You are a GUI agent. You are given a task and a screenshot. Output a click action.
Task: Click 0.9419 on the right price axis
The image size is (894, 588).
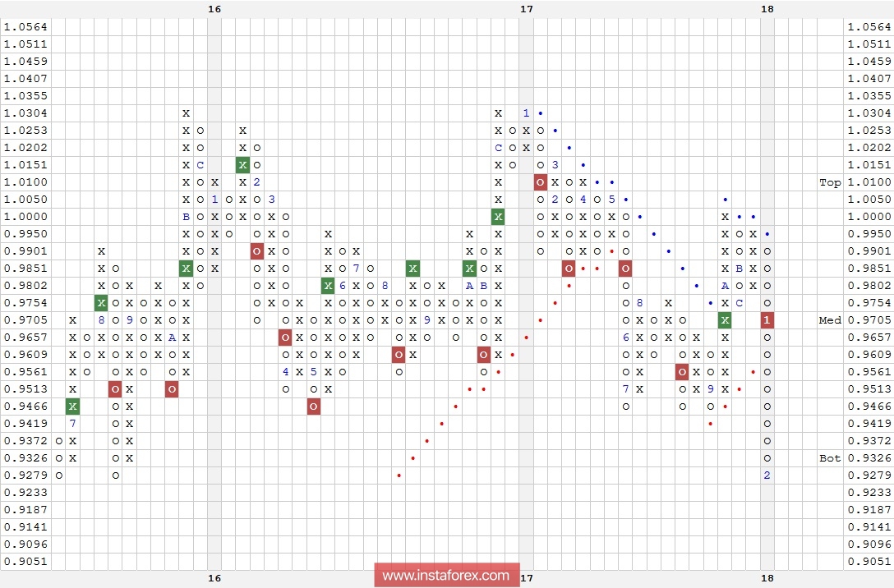point(869,424)
